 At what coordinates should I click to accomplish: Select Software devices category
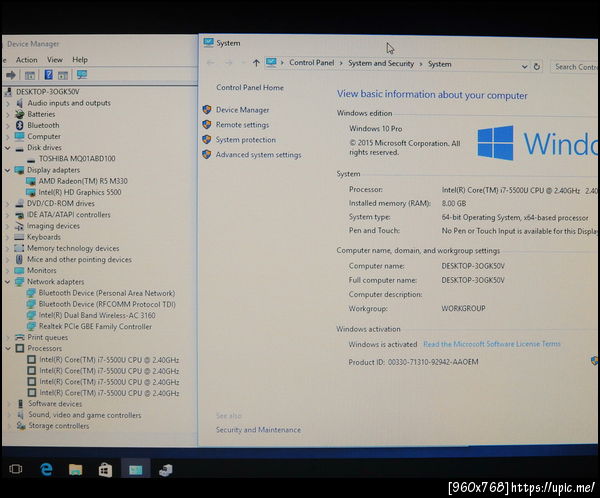pyautogui.click(x=55, y=404)
